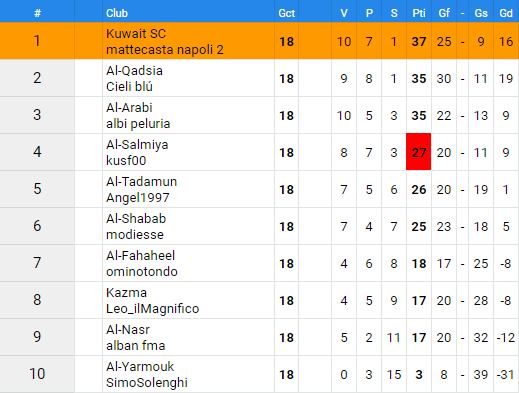519x393 pixels.
Task: Select the orange first-place rank cell
Action: pyautogui.click(x=37, y=41)
